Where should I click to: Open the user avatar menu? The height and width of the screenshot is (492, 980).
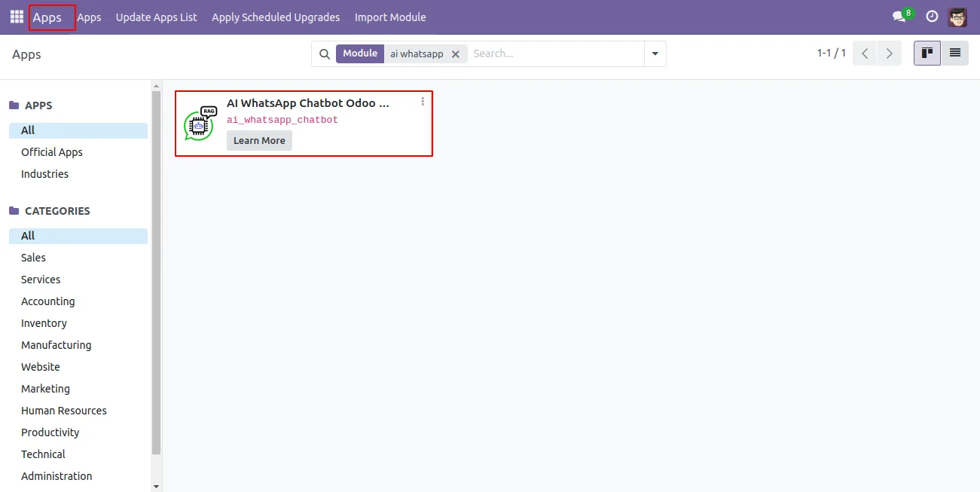coord(957,17)
